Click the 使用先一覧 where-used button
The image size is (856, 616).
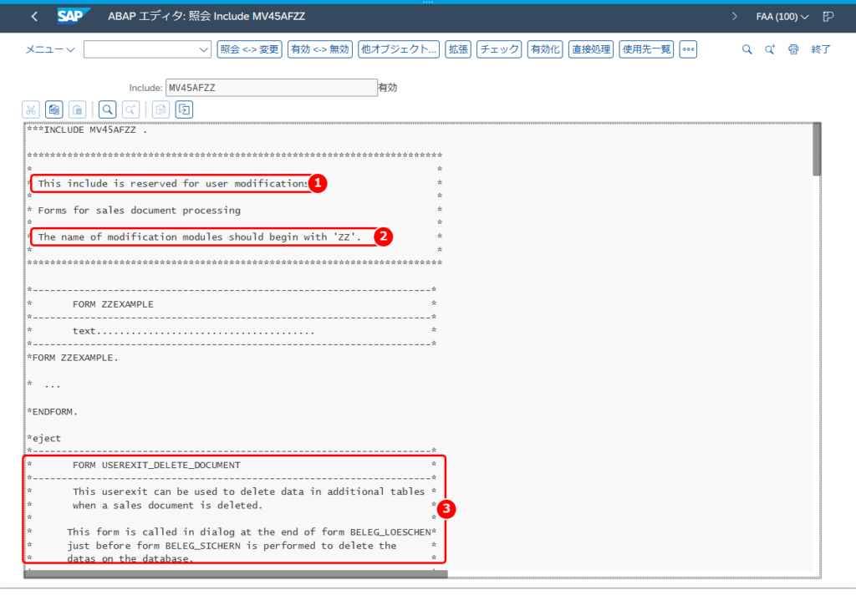tap(646, 49)
